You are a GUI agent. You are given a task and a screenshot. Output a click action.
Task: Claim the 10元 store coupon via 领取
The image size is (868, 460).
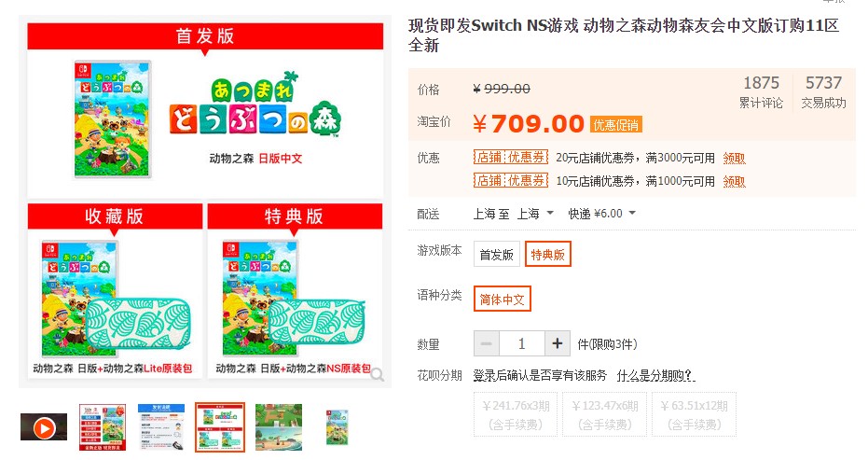click(734, 182)
